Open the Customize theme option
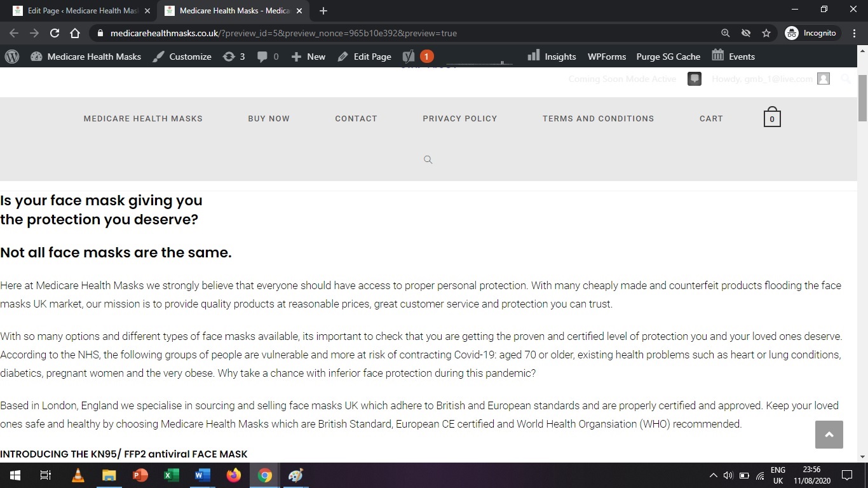This screenshot has height=488, width=868. [182, 57]
